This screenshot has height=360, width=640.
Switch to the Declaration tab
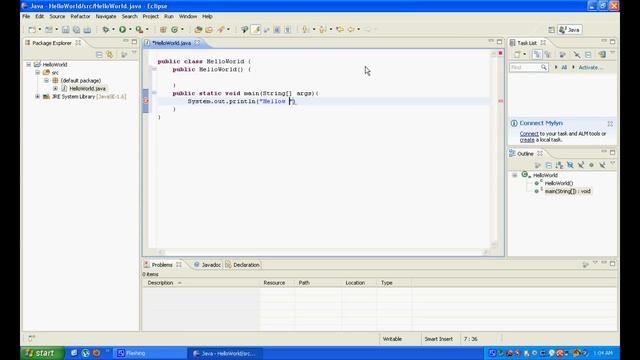click(242, 265)
